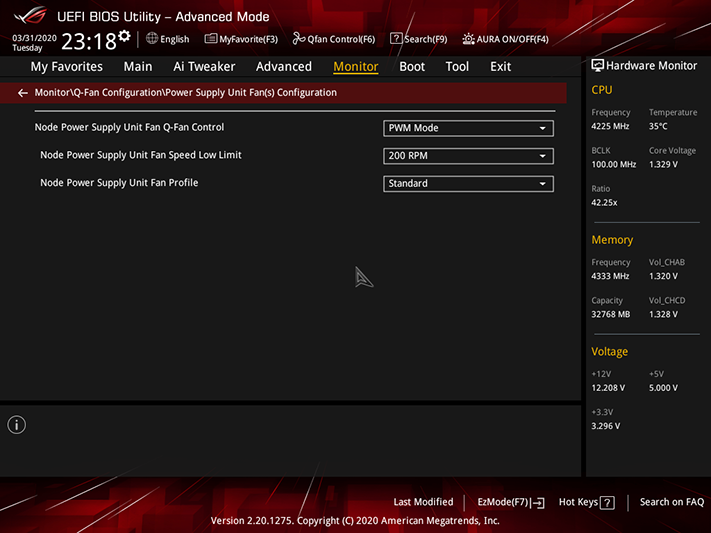Click Last Modified button
This screenshot has height=533, width=711.
[423, 502]
